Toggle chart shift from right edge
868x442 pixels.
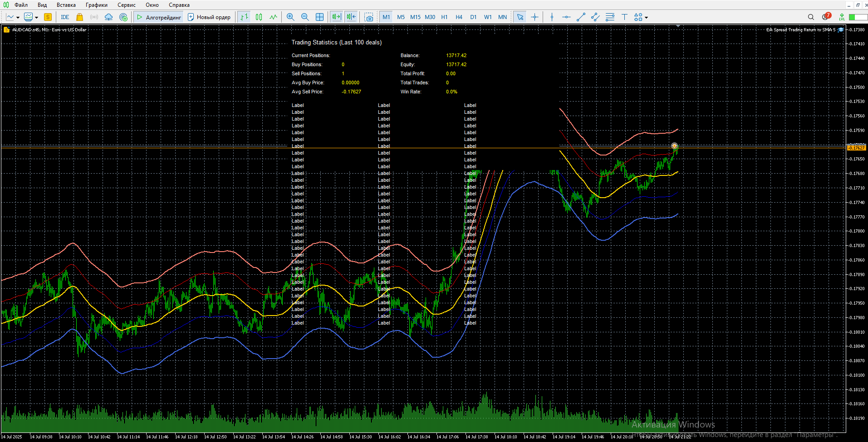point(351,17)
